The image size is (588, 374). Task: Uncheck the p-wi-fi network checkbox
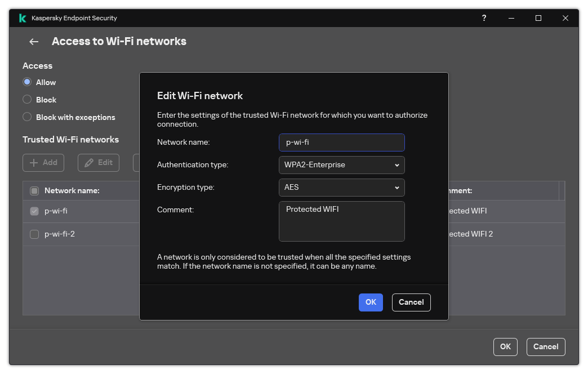(34, 211)
